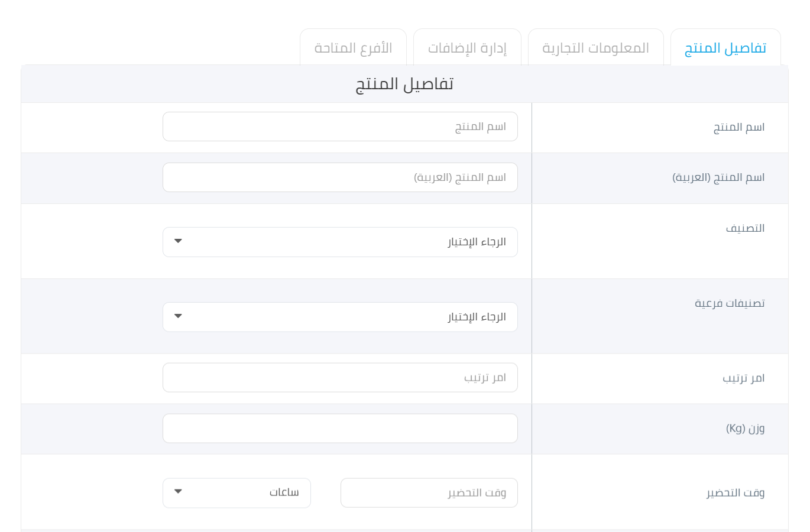Click the arrow of تصنيفات فرعية select
Screen dimensions: 810x532
(x=178, y=316)
